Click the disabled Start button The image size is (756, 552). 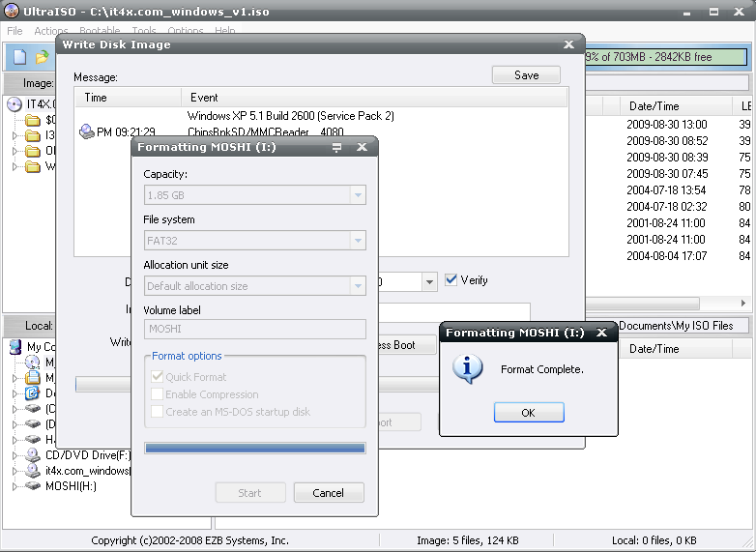point(250,493)
